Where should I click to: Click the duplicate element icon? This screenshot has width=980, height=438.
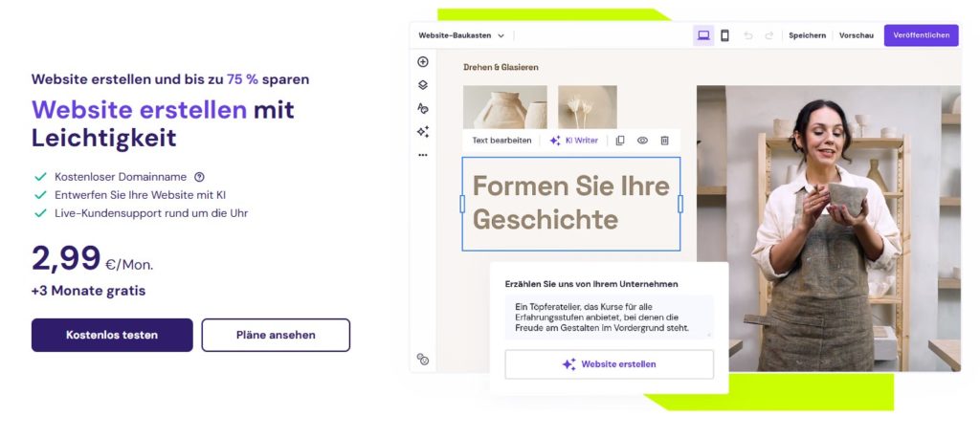(x=620, y=141)
